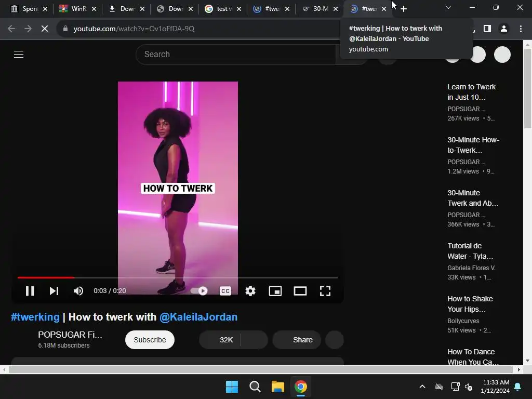This screenshot has width=532, height=399.
Task: Open 'Learn to Twerk in Just 10...' video
Action: click(x=471, y=92)
